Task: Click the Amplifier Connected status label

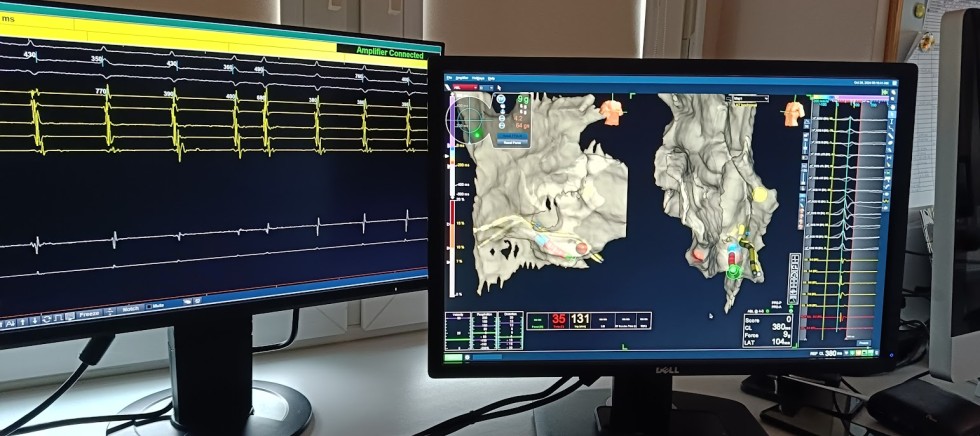Action: [x=390, y=53]
